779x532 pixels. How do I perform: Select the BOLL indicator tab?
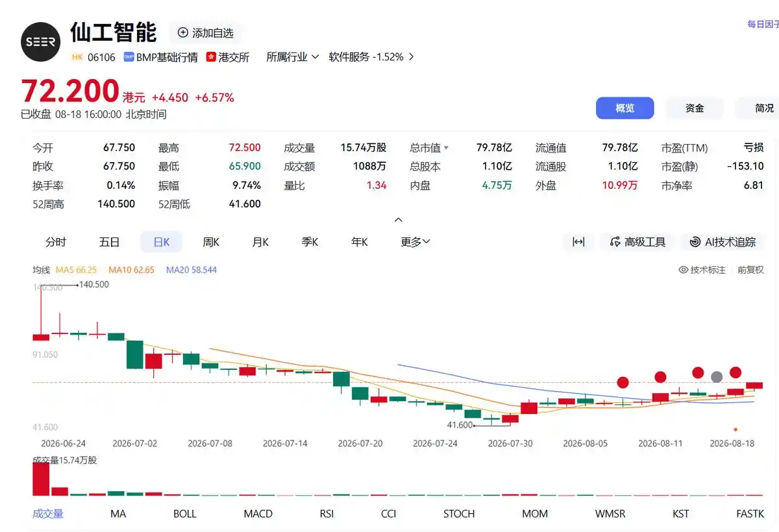(x=185, y=514)
